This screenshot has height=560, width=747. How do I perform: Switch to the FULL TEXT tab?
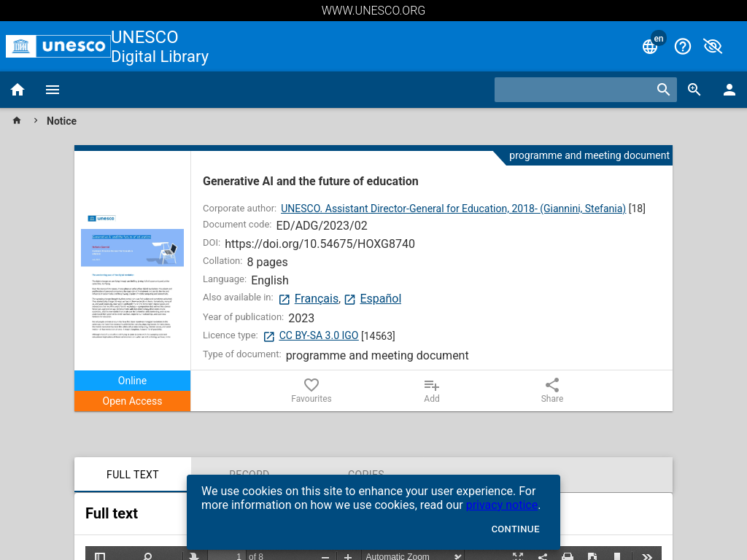tap(133, 475)
